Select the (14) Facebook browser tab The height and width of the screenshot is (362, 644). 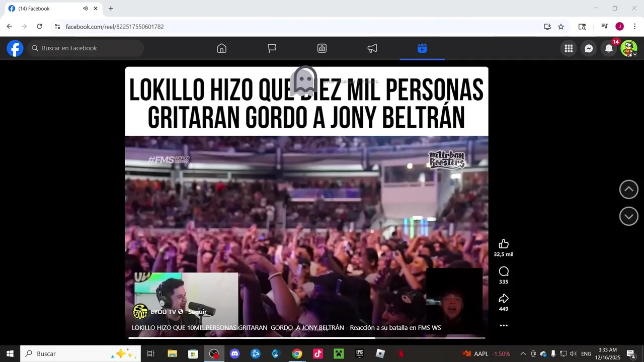[x=52, y=9]
